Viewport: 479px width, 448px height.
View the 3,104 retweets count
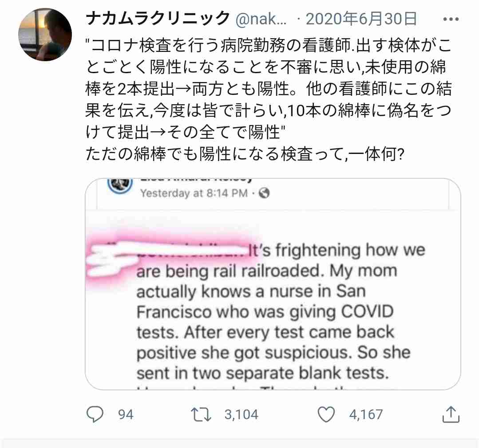tap(241, 415)
